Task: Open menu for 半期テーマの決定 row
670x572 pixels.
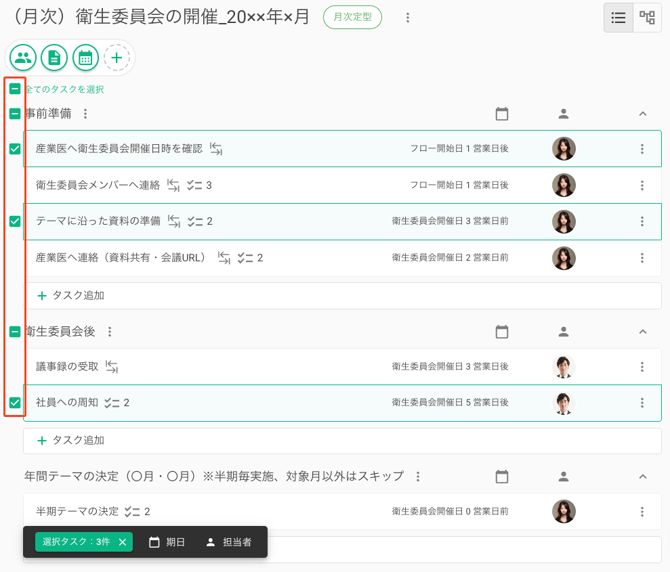Action: click(642, 511)
